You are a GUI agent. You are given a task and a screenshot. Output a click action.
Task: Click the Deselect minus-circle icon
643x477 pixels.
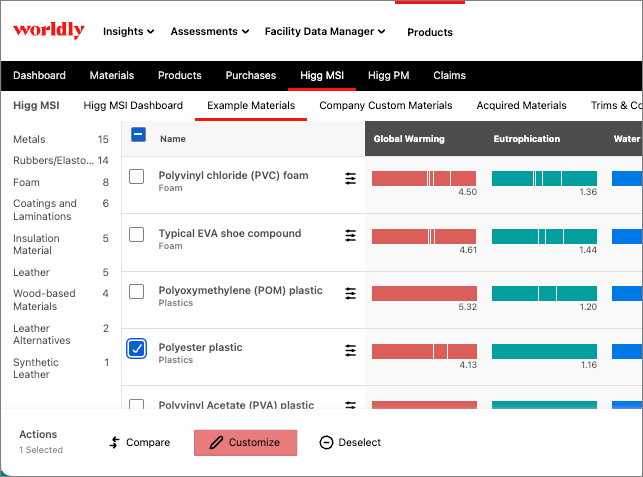point(326,442)
